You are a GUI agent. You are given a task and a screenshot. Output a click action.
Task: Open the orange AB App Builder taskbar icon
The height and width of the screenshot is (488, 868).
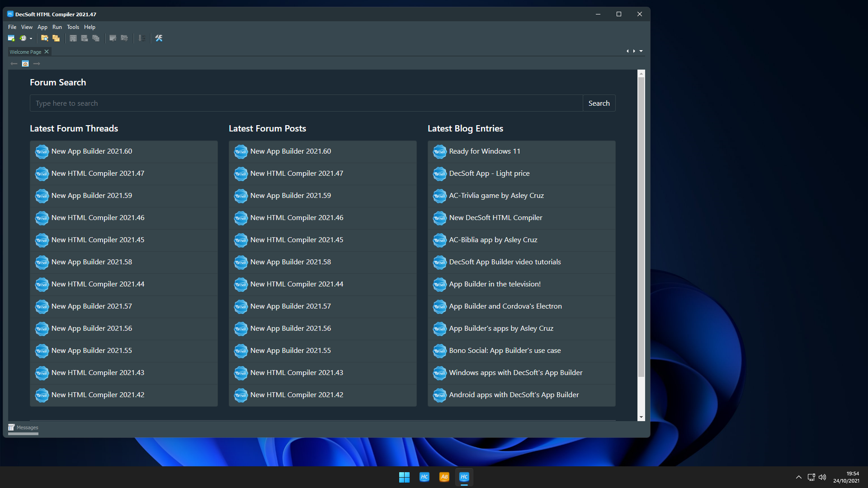click(444, 477)
